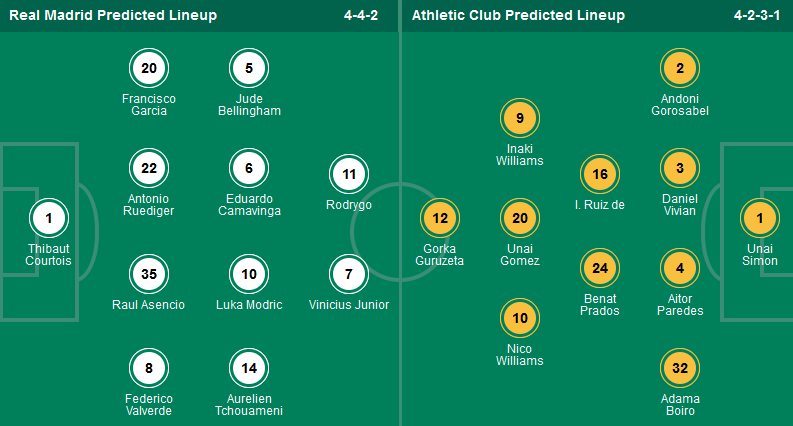Image resolution: width=793 pixels, height=426 pixels.
Task: Open Andoni Gorosabel's name link
Action: [x=680, y=105]
